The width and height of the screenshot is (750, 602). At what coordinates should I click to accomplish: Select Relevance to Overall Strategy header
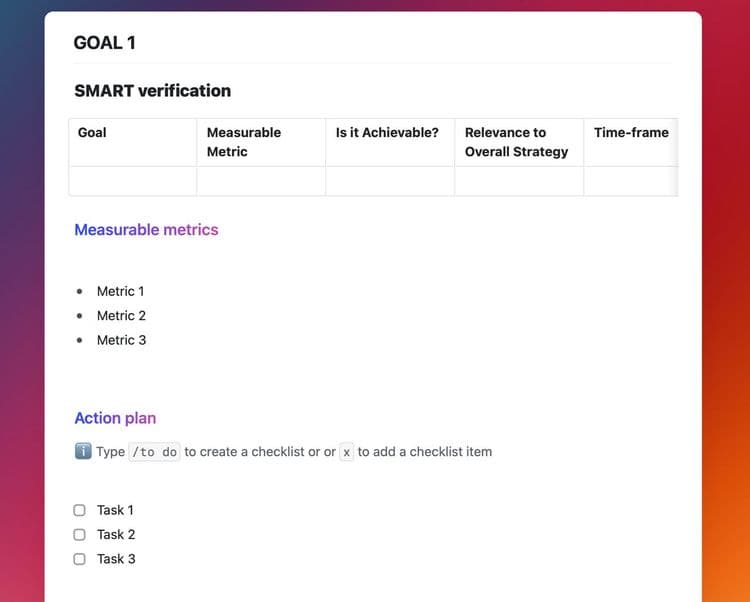(x=519, y=142)
